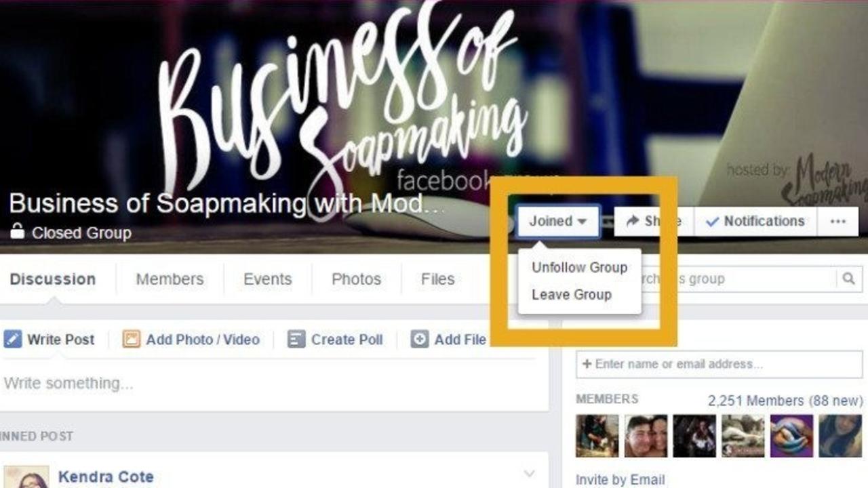Screen dimensions: 868x488
Task: Select Unfollow Group from the menu
Action: tap(579, 268)
